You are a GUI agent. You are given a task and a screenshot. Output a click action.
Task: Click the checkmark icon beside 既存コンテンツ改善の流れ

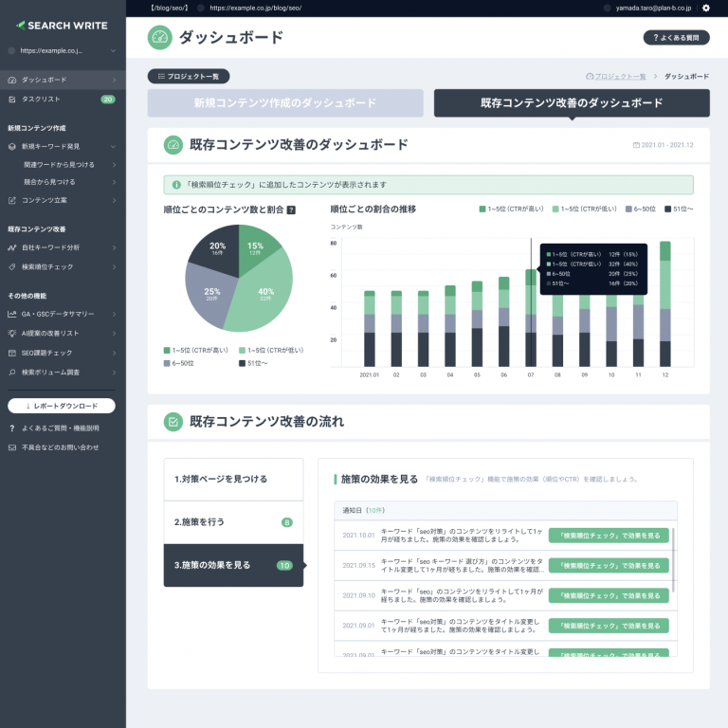coord(173,422)
